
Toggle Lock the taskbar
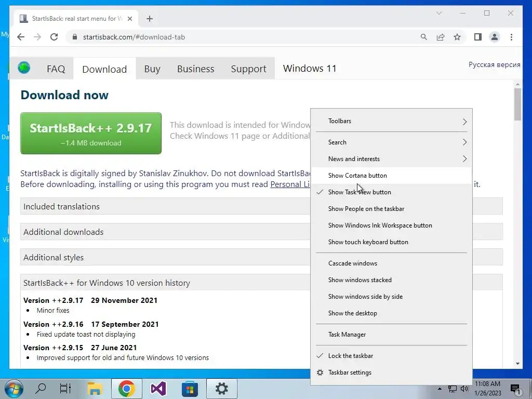391,355
